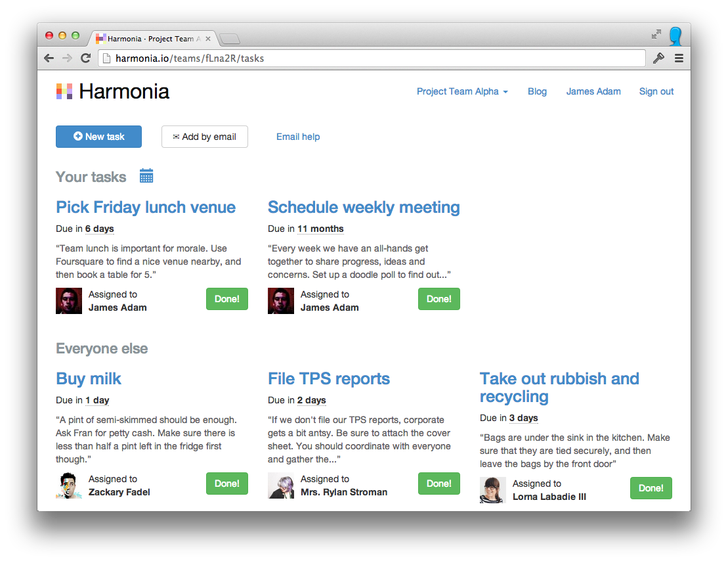Image resolution: width=728 pixels, height=563 pixels.
Task: Switch to the blank second tab
Action: coord(229,38)
